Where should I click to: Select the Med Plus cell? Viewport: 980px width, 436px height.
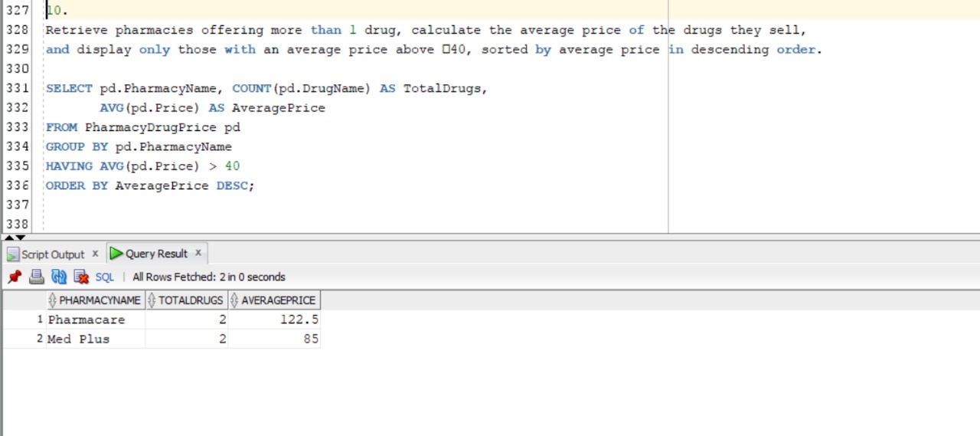(95, 339)
